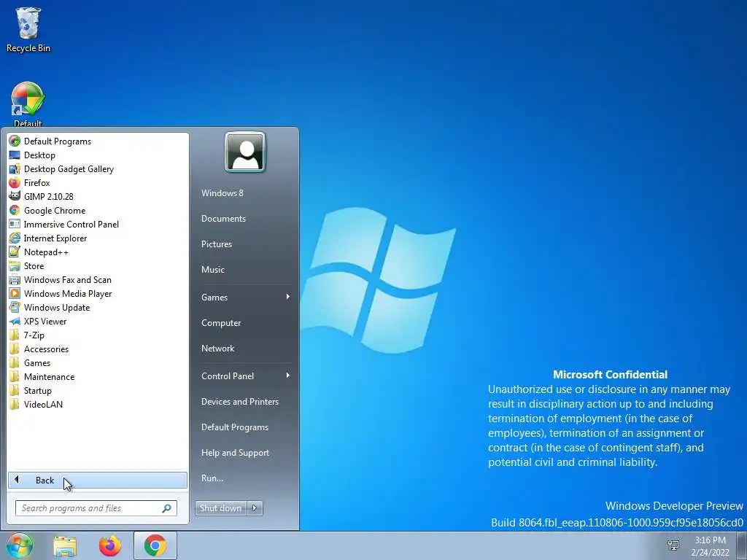The width and height of the screenshot is (747, 560).
Task: Open Windows Update icon
Action: pos(15,307)
